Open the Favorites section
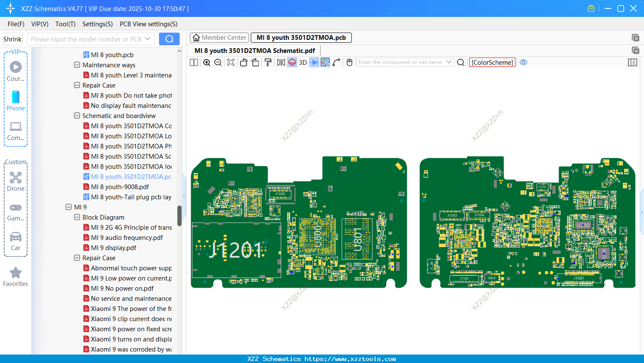The image size is (644, 363). point(16,277)
